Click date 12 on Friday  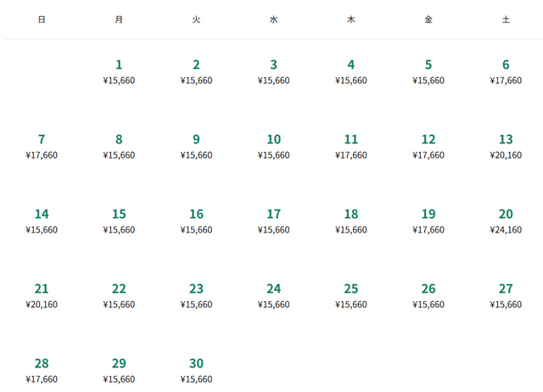(428, 146)
